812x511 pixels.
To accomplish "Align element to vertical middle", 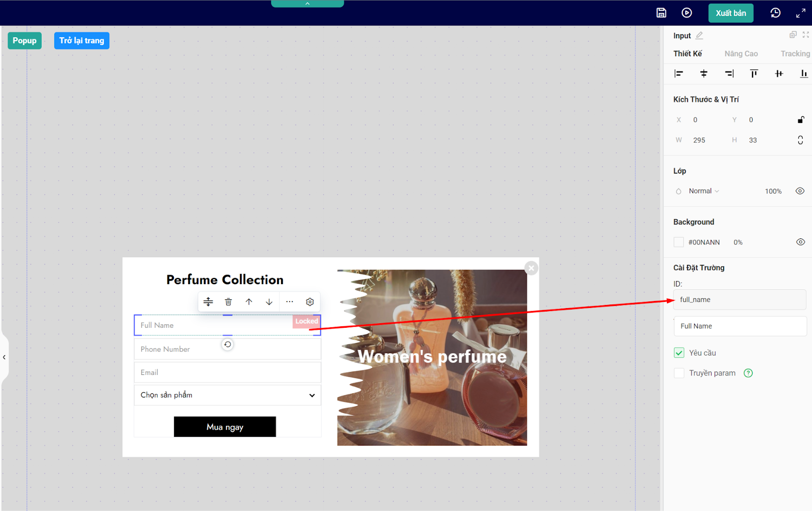I will click(x=779, y=74).
